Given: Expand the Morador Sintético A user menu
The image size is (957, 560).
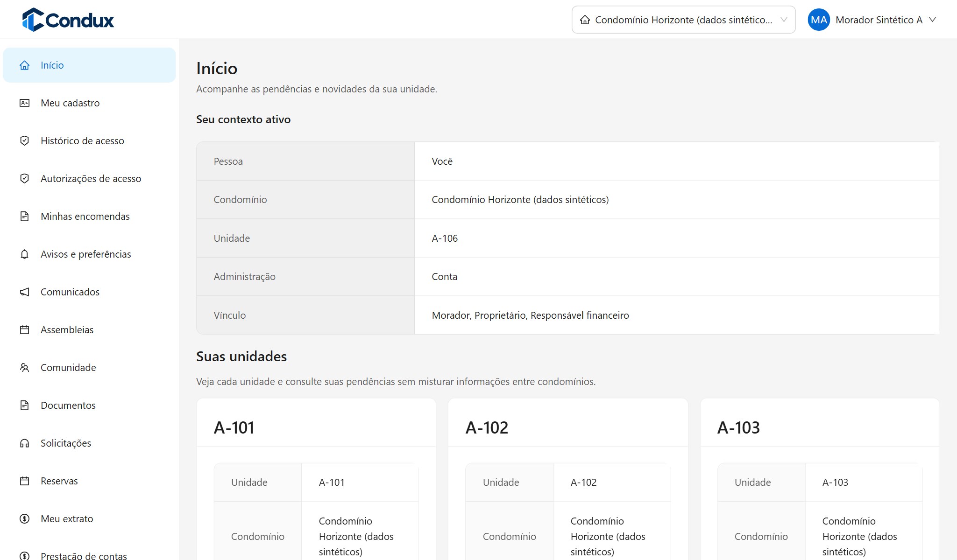Looking at the screenshot, I should click(x=872, y=20).
